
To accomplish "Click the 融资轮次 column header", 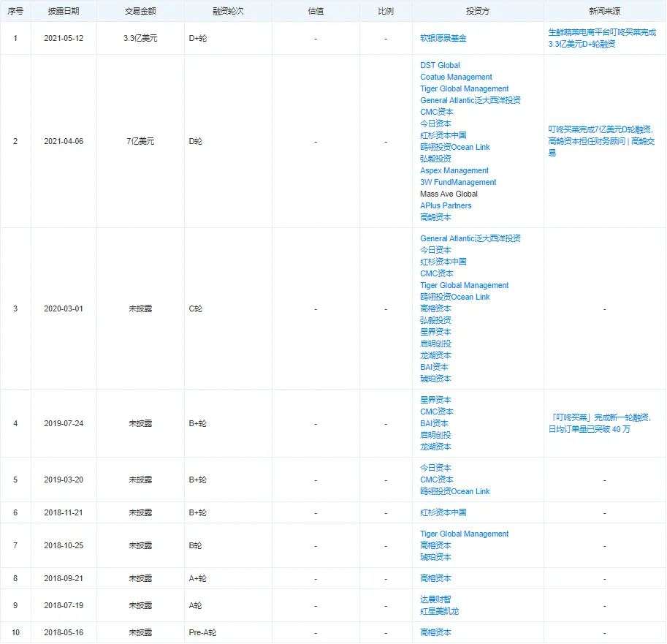I will click(228, 11).
